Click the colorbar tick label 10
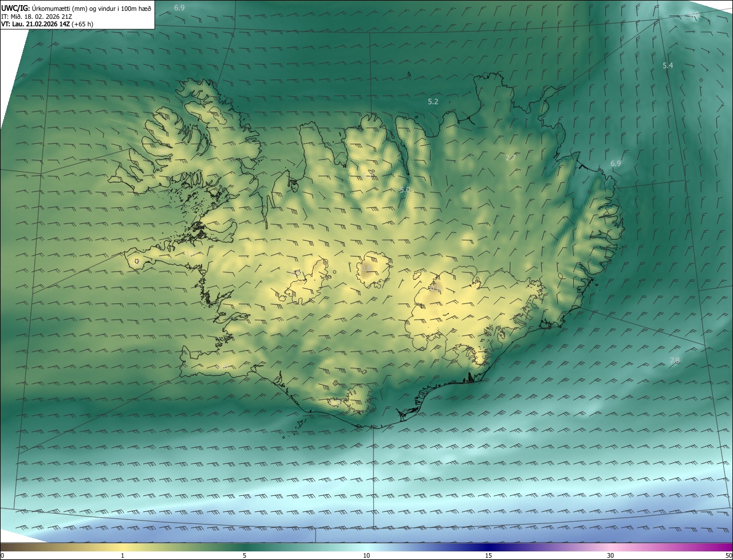Screen dimensions: 733x560 click(366, 555)
